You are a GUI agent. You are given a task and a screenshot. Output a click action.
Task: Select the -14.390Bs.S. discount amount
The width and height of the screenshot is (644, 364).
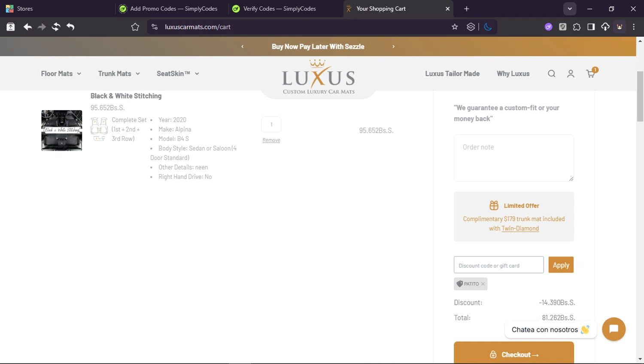tap(557, 303)
